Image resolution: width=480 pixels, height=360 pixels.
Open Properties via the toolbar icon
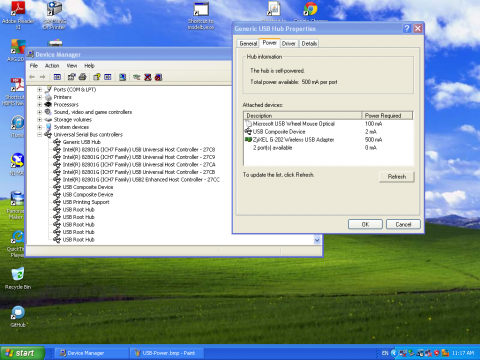pyautogui.click(x=72, y=77)
